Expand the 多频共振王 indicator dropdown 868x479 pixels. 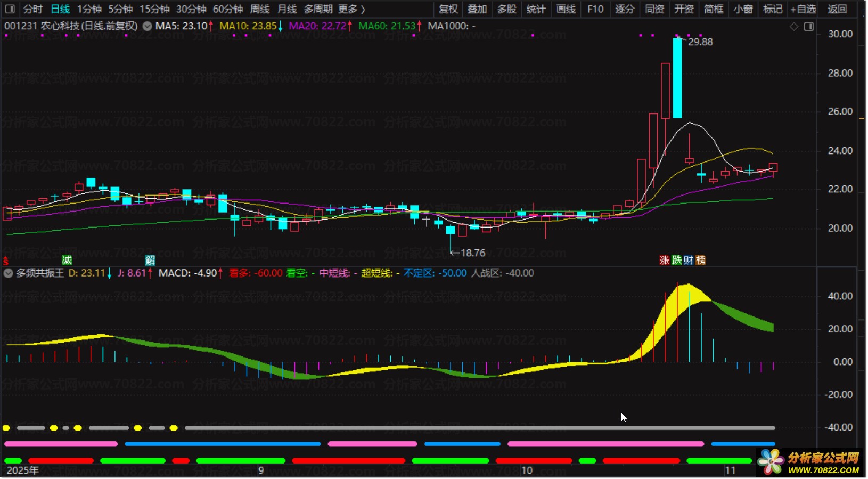point(9,273)
